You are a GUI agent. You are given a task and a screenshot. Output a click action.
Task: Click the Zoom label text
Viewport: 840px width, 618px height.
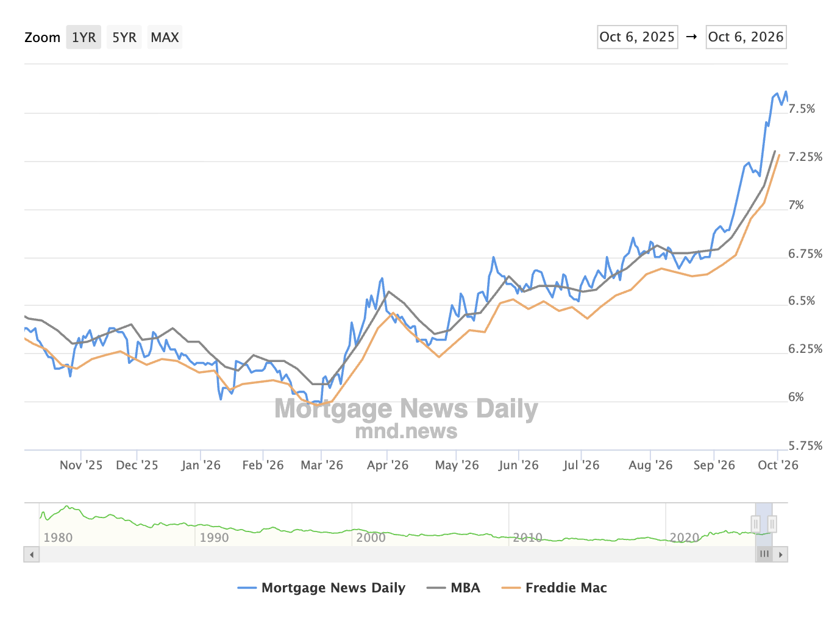click(x=42, y=37)
